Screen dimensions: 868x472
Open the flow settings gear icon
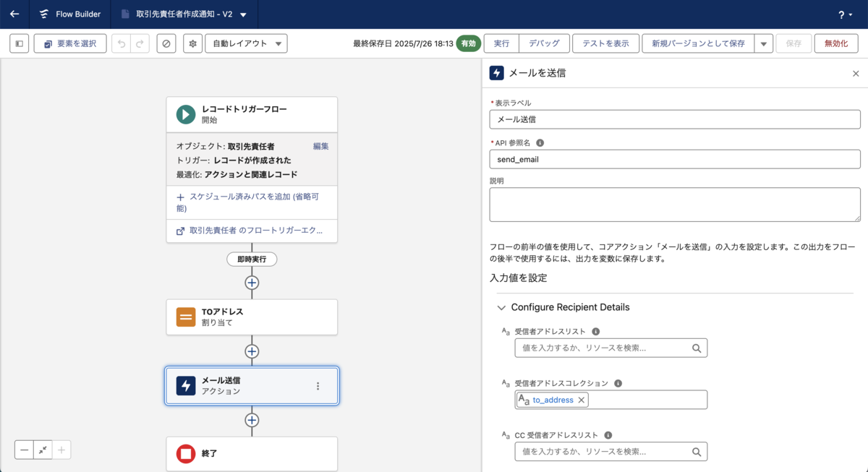192,43
